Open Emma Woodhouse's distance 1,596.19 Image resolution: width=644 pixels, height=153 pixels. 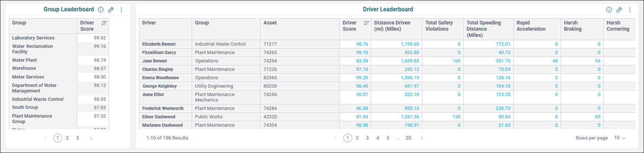410,78
